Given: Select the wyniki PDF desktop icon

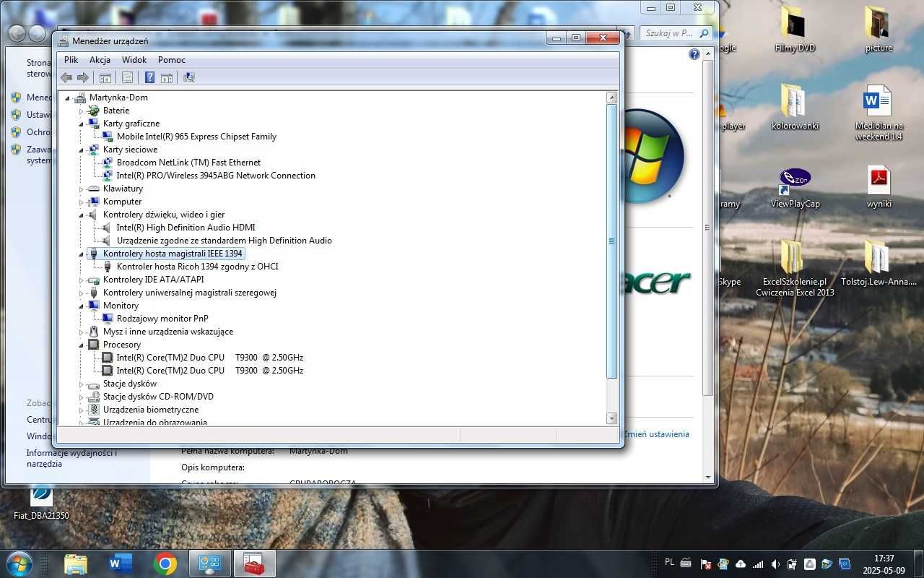Looking at the screenshot, I should pyautogui.click(x=879, y=186).
